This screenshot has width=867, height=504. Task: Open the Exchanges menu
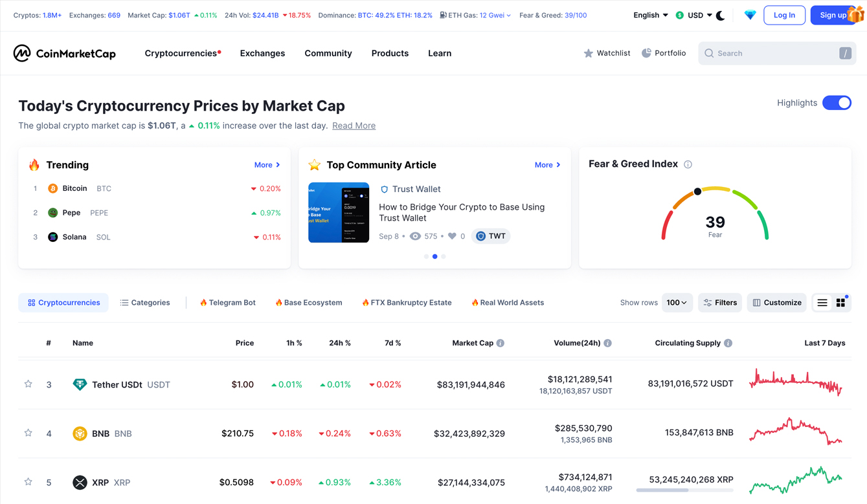(262, 53)
